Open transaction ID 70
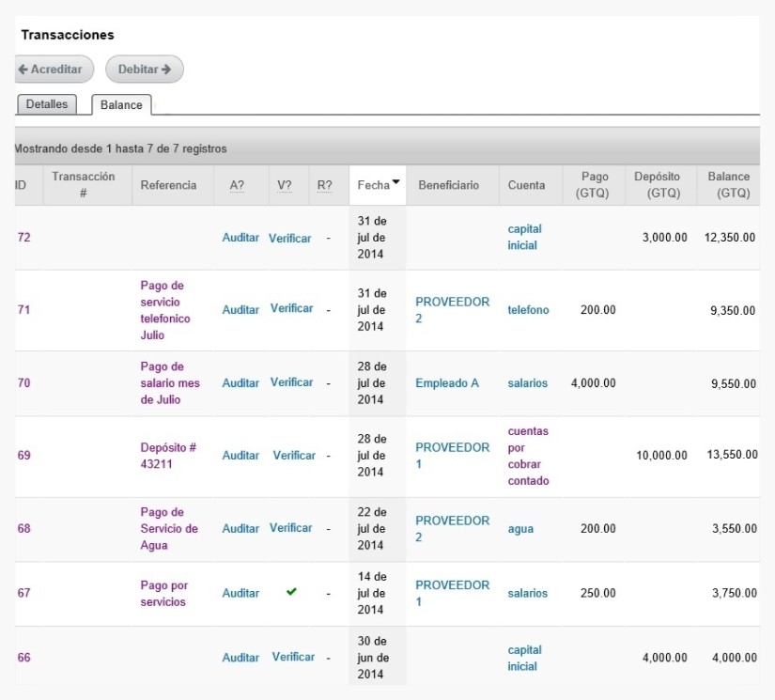Screen dimensions: 775x700 pyautogui.click(x=23, y=383)
